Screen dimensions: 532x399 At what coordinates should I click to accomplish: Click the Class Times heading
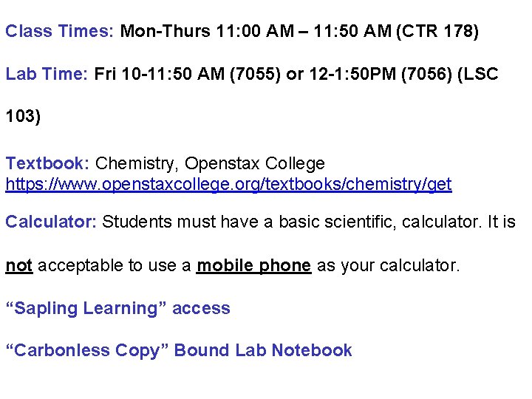click(59, 31)
